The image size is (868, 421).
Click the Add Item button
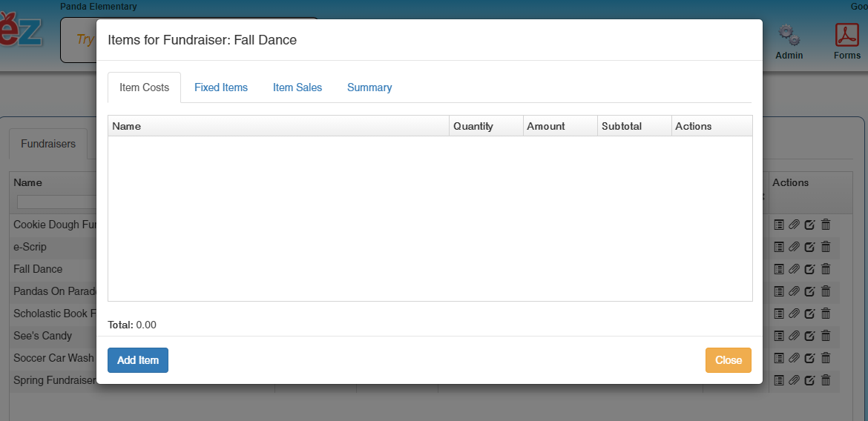coord(138,360)
